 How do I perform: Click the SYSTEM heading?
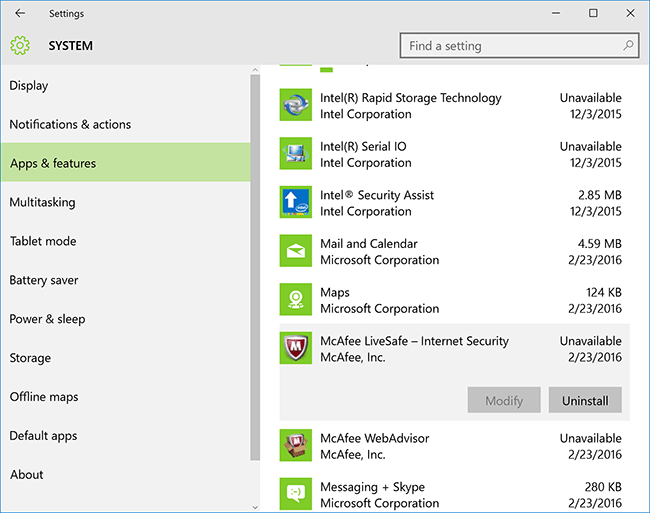(x=70, y=46)
